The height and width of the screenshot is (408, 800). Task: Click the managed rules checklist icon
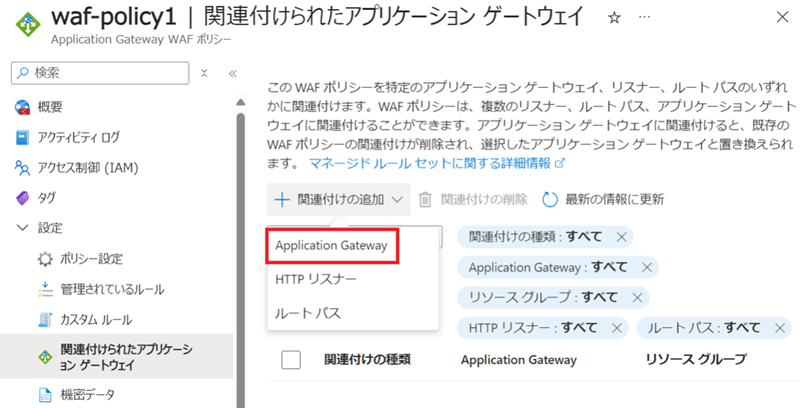pos(45,289)
